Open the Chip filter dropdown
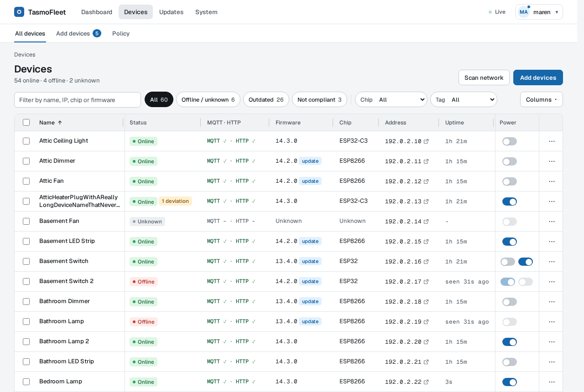Viewport: 584px width, 392px height. point(391,99)
